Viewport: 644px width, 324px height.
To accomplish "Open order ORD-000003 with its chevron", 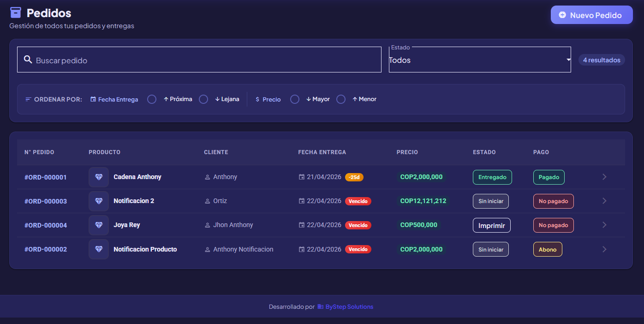I will click(604, 201).
